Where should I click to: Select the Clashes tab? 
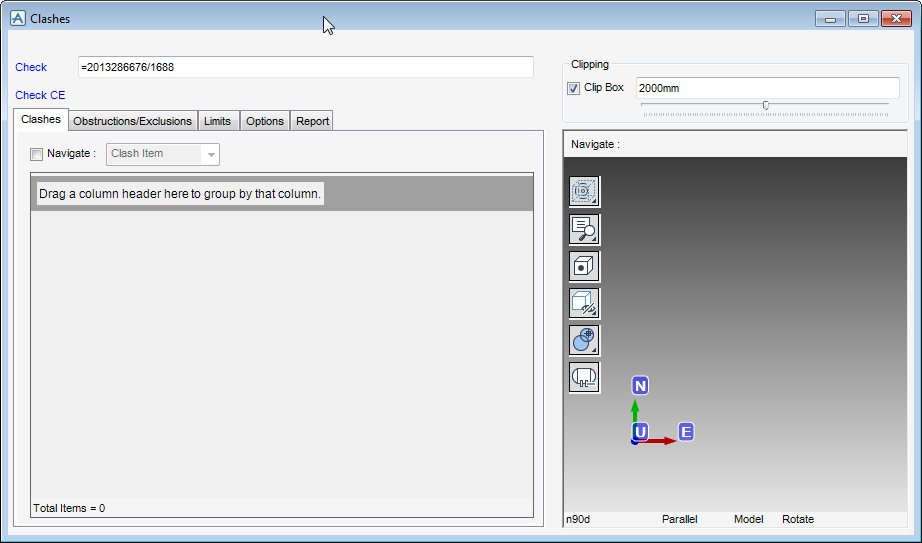[x=41, y=119]
